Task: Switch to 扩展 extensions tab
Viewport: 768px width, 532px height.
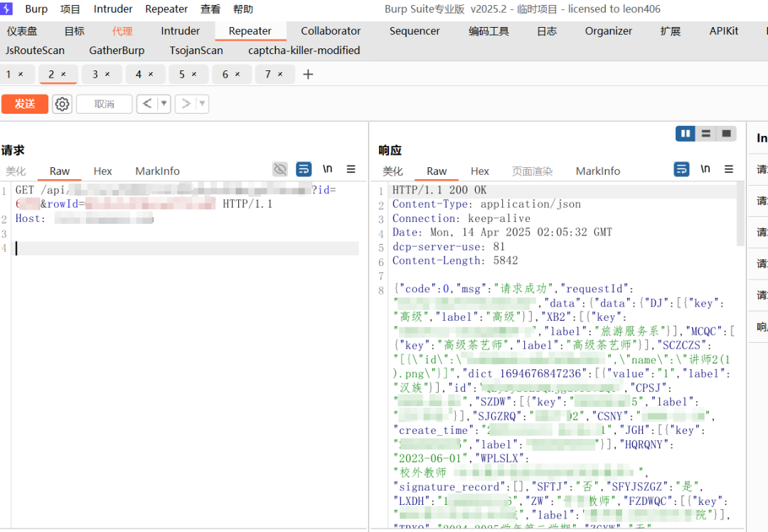Action: pos(671,31)
